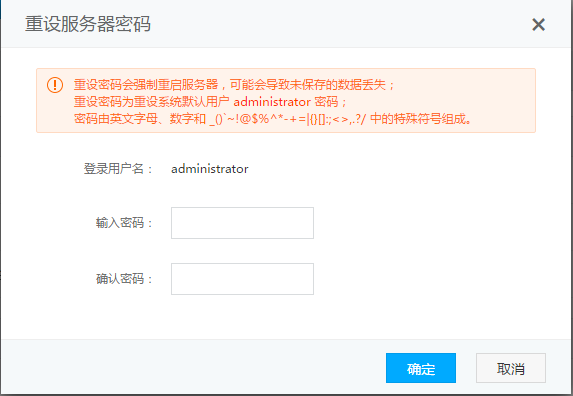
Task: Click warning line 重设密码会强制重启服务器
Action: (234, 85)
